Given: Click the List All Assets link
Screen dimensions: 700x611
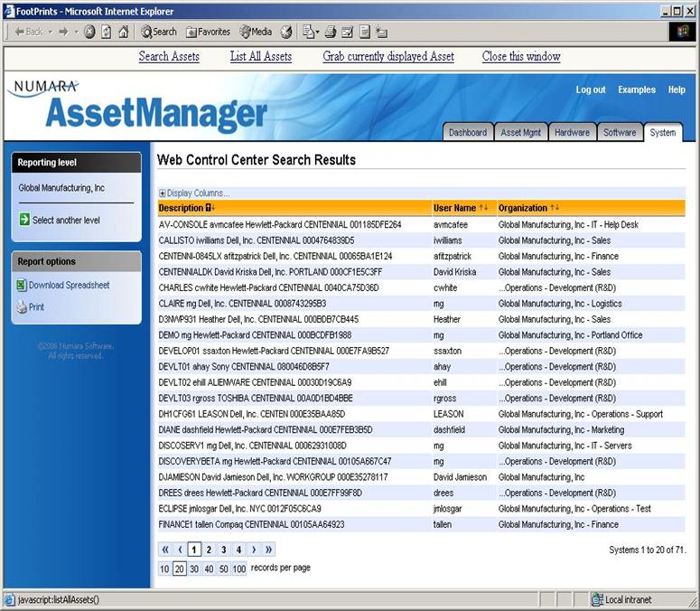Looking at the screenshot, I should (261, 56).
